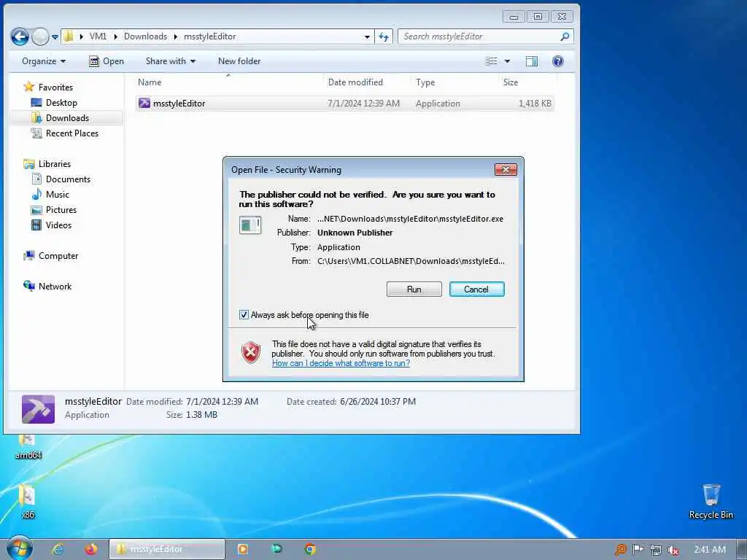Click the Forward navigation arrow in Explorer
747x560 pixels.
tap(41, 36)
